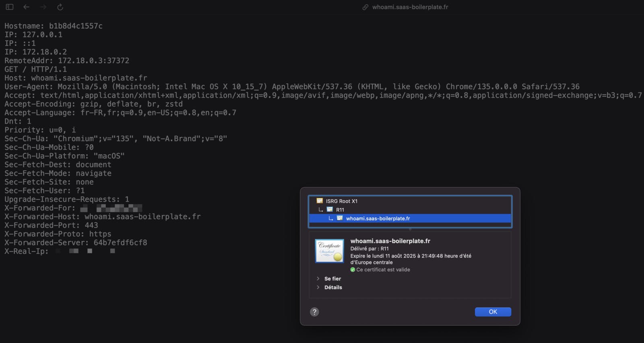Click the link icon in address bar
Screen dimensions: 644x343
365,7
